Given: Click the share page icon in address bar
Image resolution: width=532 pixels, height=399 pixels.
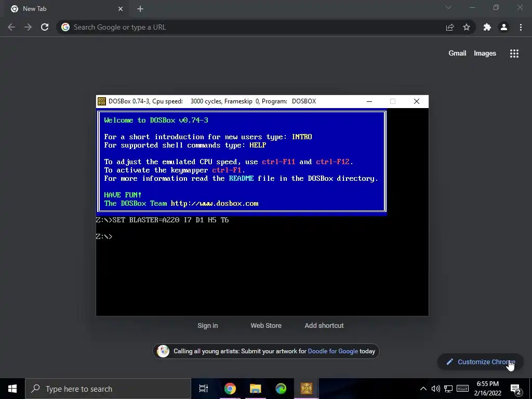Looking at the screenshot, I should tap(450, 27).
